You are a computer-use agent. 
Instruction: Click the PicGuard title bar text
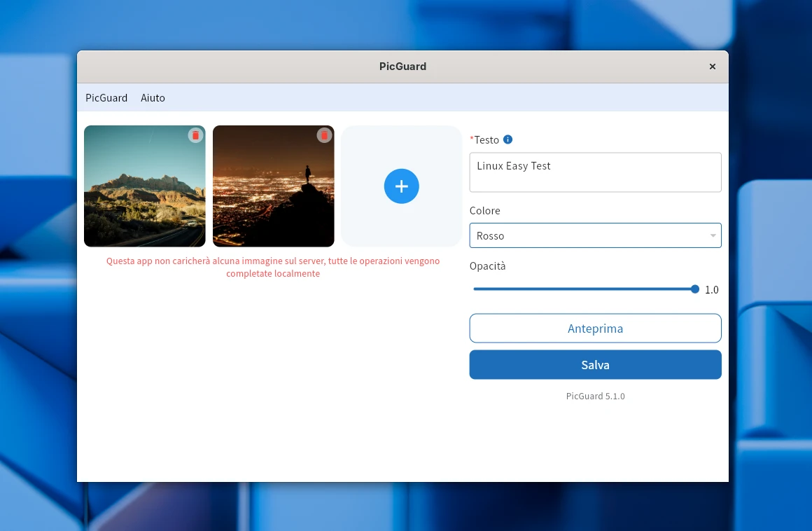coord(402,67)
